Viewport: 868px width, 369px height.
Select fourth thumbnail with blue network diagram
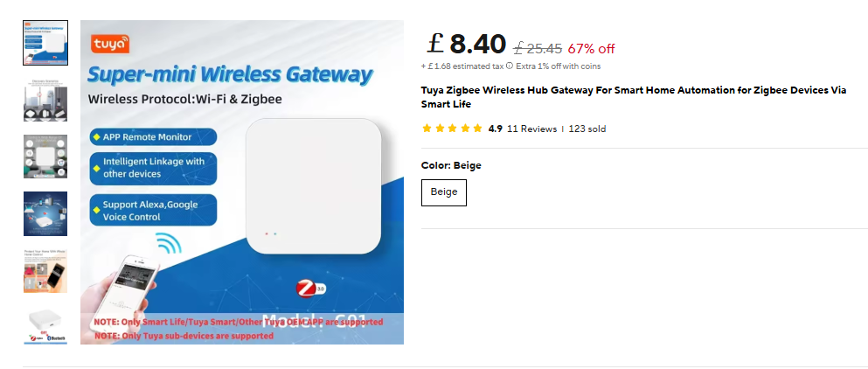45,214
